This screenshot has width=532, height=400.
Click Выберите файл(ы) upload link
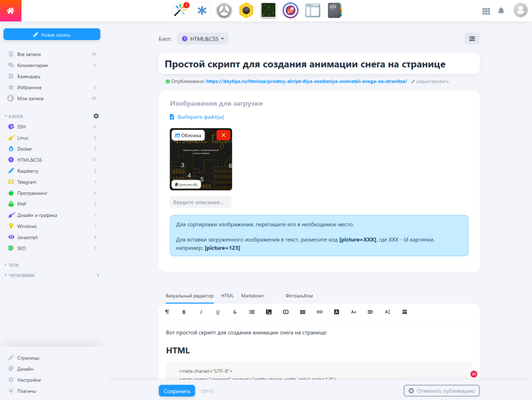pyautogui.click(x=197, y=117)
